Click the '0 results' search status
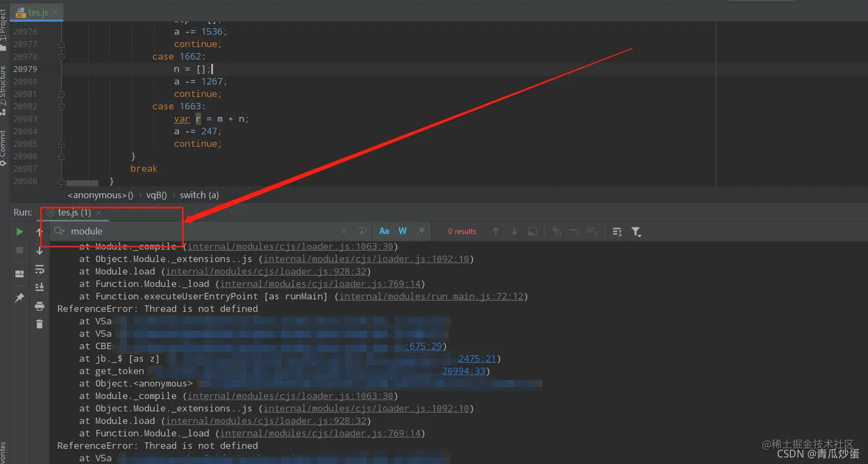The height and width of the screenshot is (464, 868). (462, 231)
